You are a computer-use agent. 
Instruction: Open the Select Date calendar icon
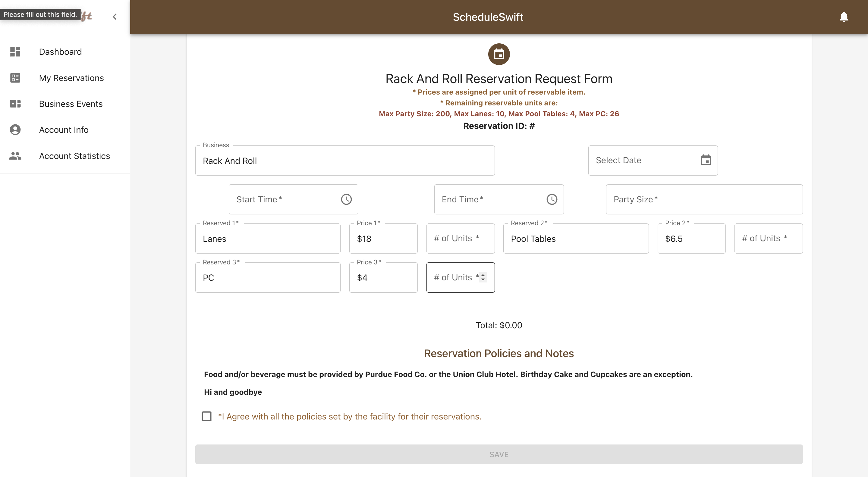pyautogui.click(x=706, y=160)
